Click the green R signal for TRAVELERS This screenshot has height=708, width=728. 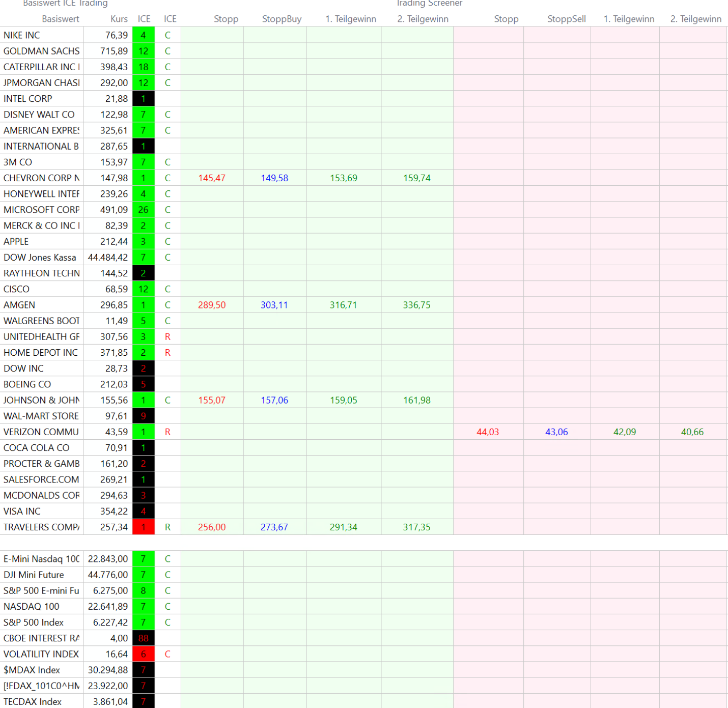point(167,527)
